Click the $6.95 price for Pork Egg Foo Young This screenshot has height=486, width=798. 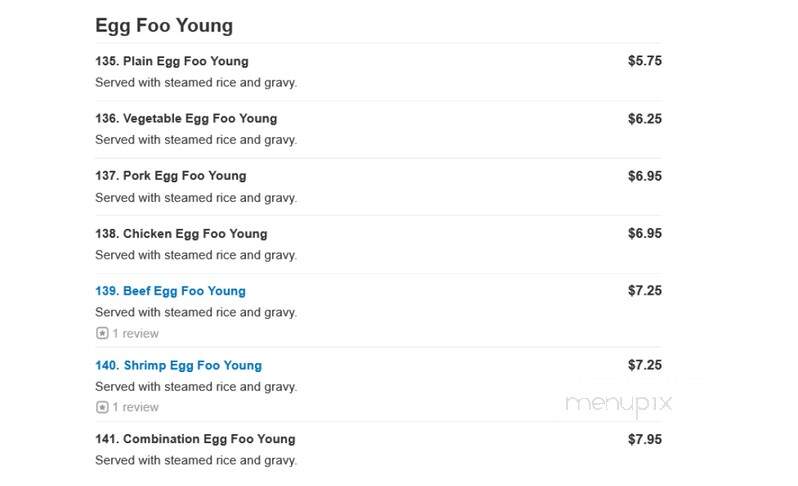point(645,177)
